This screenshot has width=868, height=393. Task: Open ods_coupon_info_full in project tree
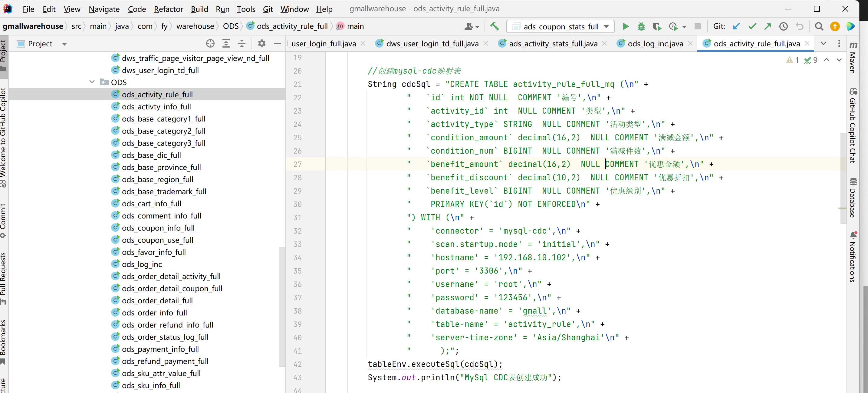pos(158,228)
